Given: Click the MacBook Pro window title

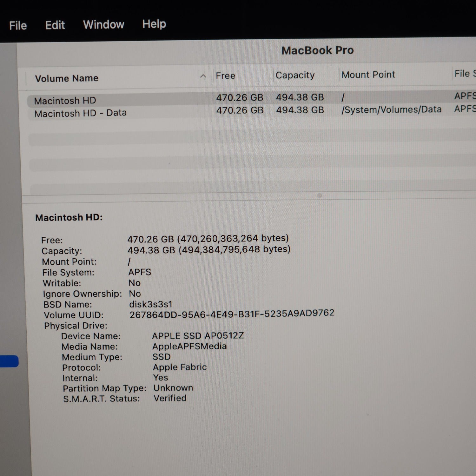Looking at the screenshot, I should [318, 50].
